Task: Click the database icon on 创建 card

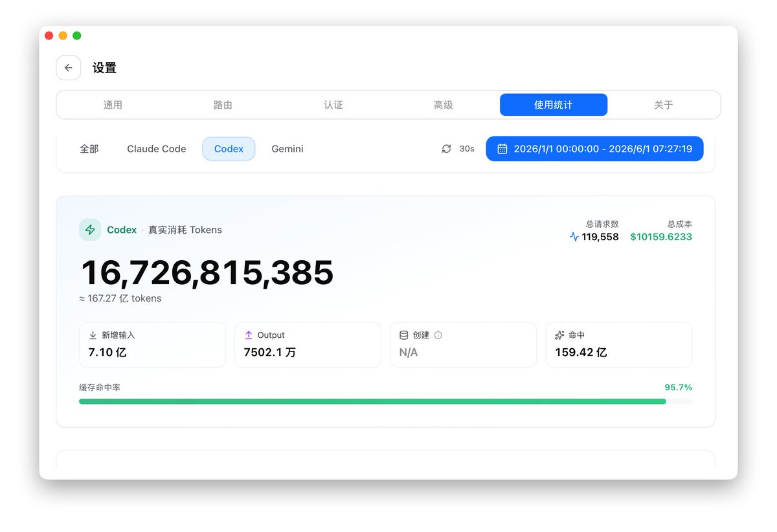Action: [x=403, y=335]
